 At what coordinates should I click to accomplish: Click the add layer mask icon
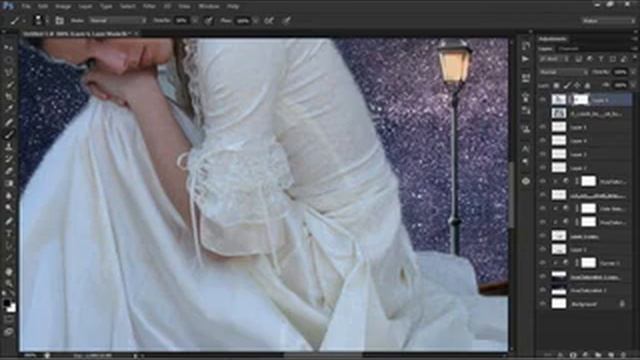(x=573, y=355)
